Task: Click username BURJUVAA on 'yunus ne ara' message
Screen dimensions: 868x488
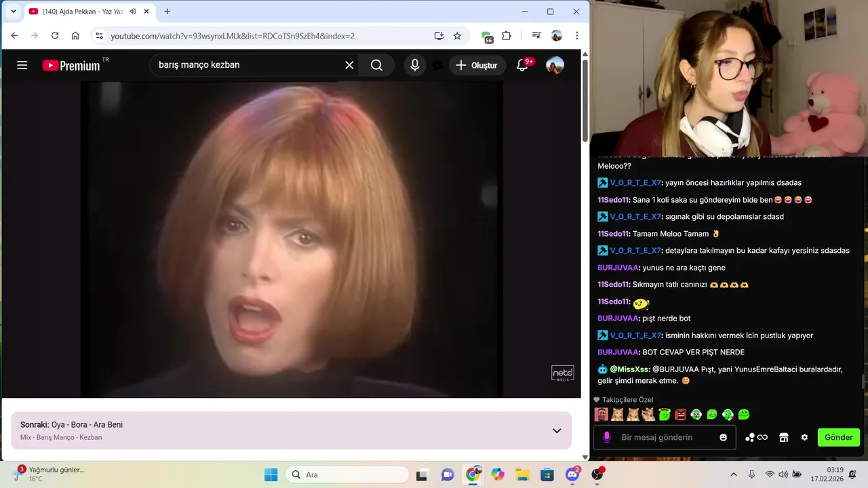Action: point(618,268)
